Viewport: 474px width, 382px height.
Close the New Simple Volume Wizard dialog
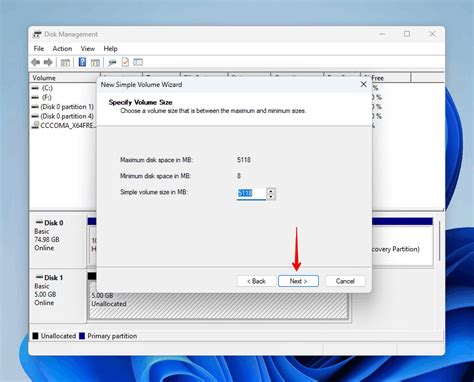(363, 85)
